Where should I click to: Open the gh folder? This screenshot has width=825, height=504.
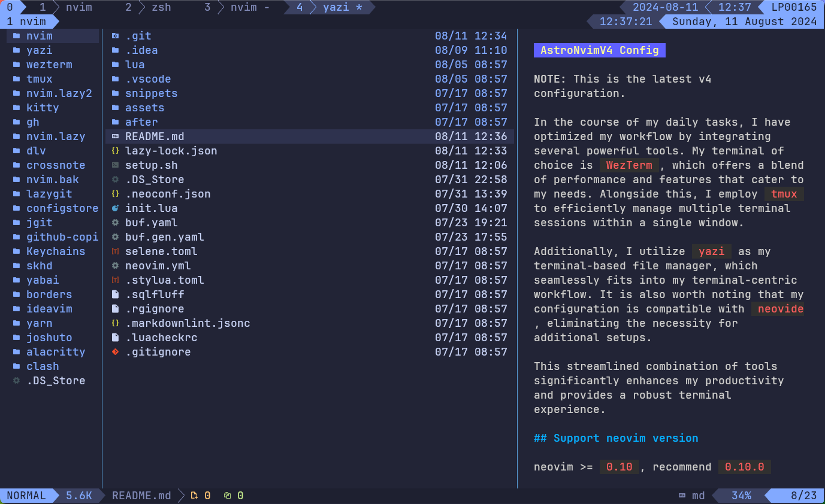pos(32,122)
